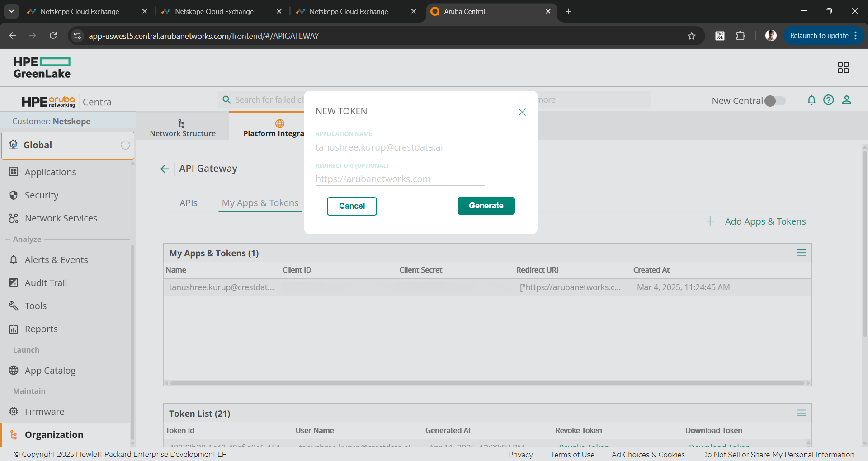
Task: Click the Generate button
Action: click(486, 206)
